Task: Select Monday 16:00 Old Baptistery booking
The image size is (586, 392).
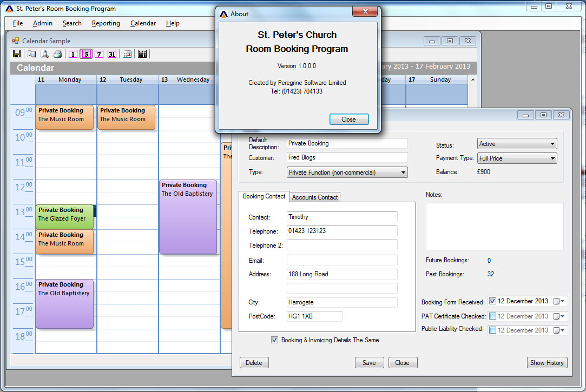Action: pyautogui.click(x=64, y=304)
